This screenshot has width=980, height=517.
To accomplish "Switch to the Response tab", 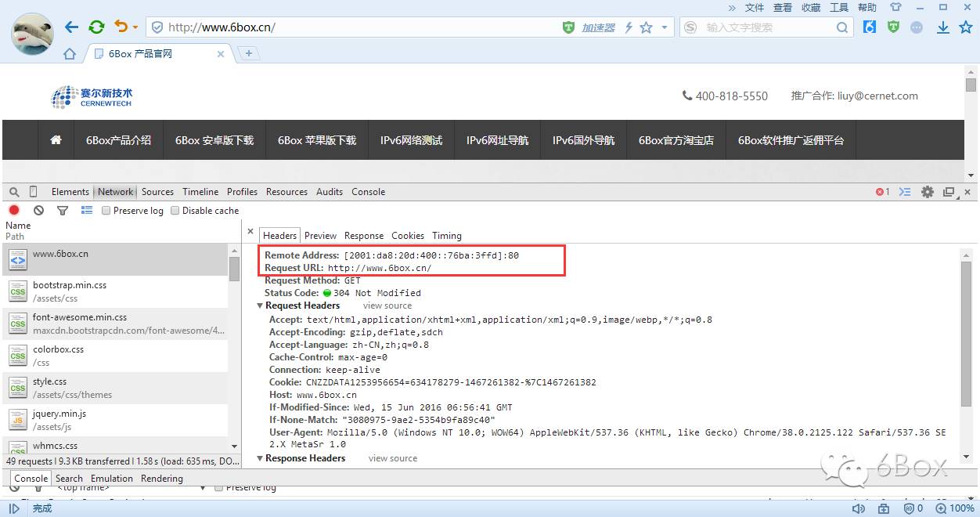I will pos(364,236).
